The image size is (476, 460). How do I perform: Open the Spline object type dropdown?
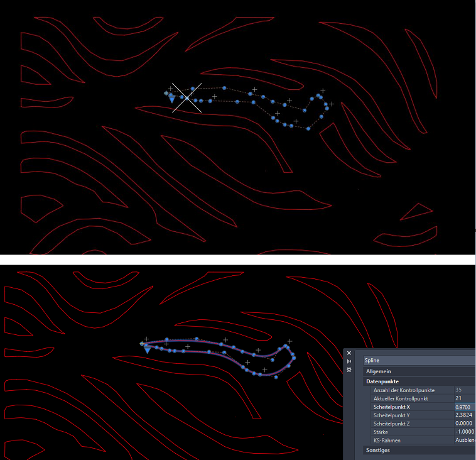click(x=419, y=360)
